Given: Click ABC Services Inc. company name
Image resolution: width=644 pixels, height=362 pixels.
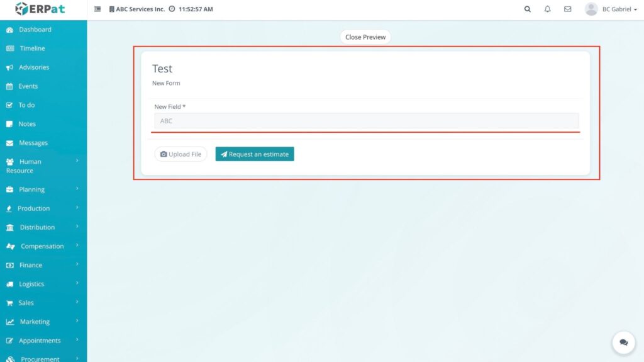Looking at the screenshot, I should point(140,9).
